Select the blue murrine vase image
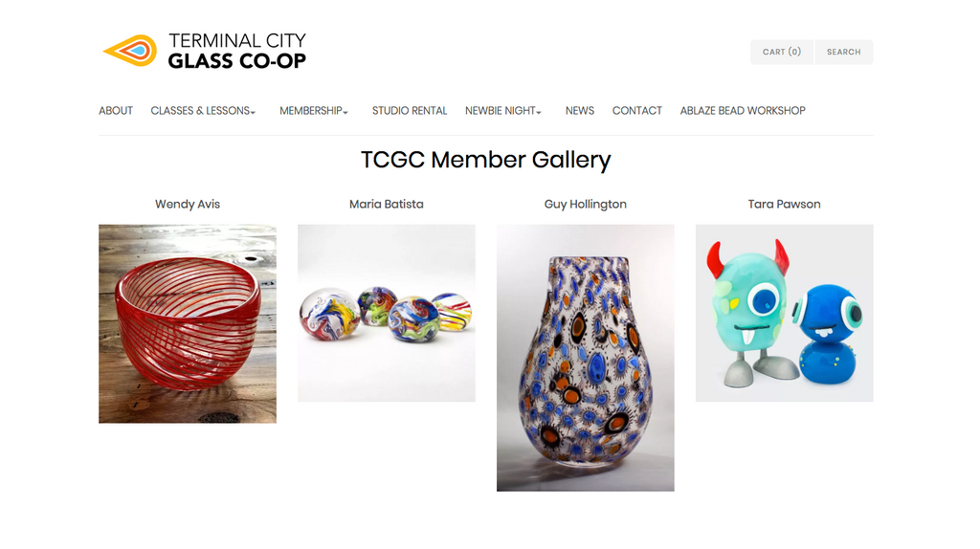Image resolution: width=980 pixels, height=549 pixels. (586, 358)
